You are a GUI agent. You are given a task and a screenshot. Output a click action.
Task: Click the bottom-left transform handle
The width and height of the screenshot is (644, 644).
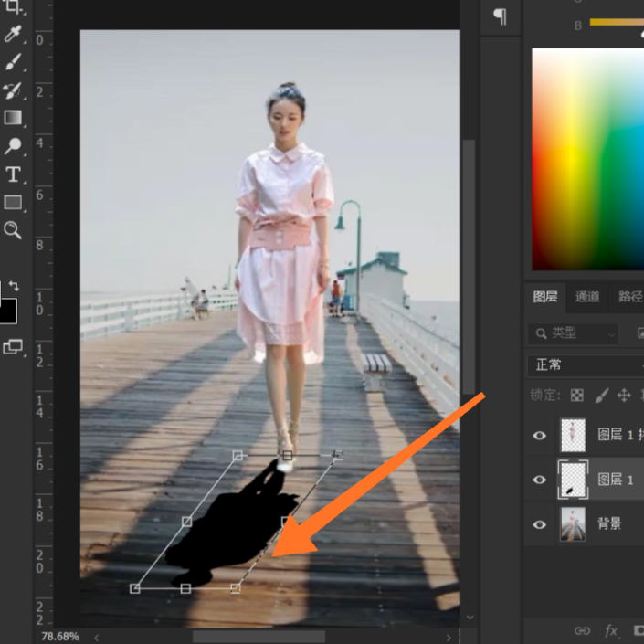coord(134,588)
